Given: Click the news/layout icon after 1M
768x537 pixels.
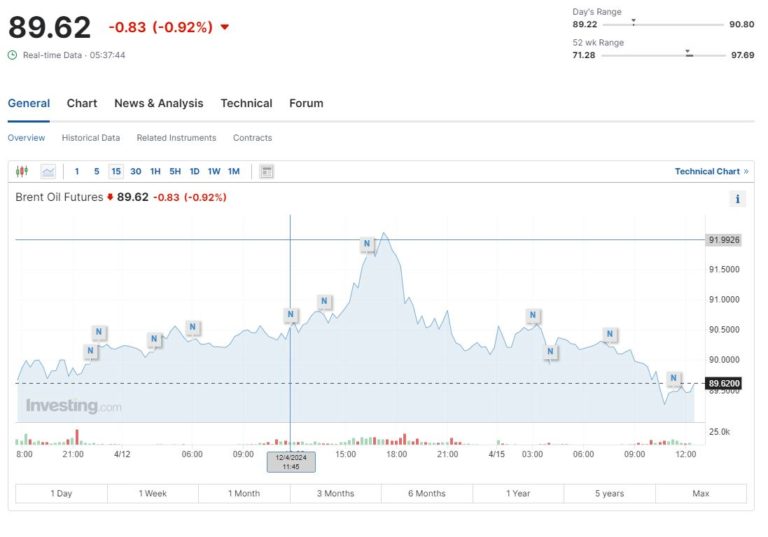Looking at the screenshot, I should coord(267,172).
